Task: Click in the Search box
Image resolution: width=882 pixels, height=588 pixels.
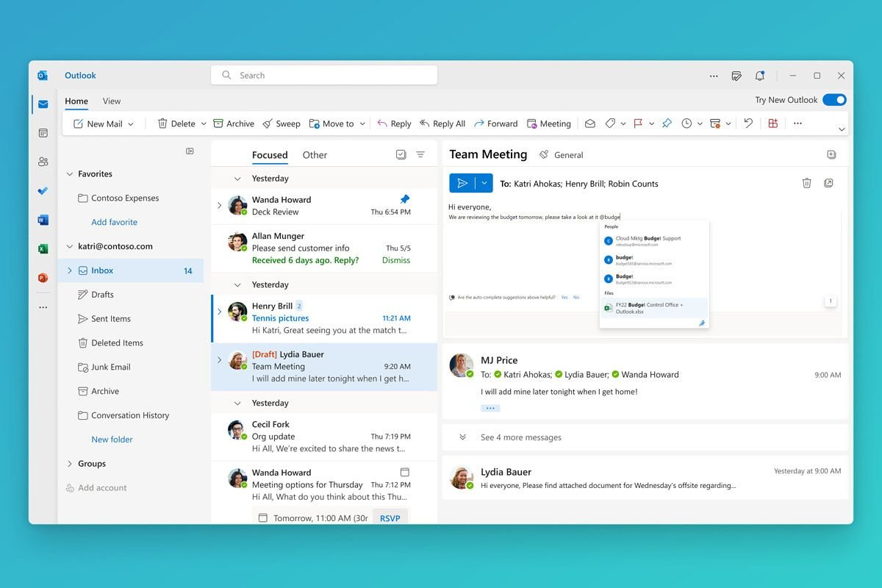Action: click(324, 75)
